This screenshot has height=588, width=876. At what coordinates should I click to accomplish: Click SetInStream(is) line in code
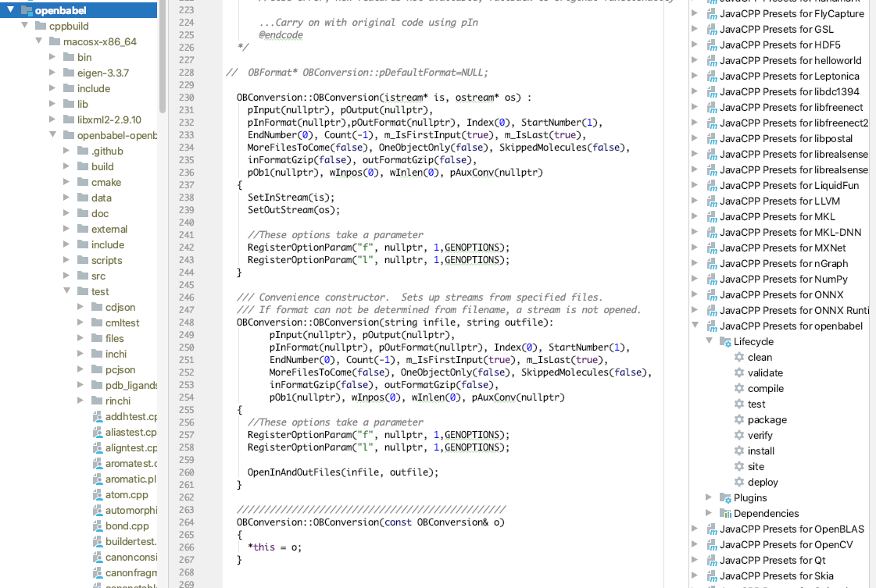click(291, 198)
